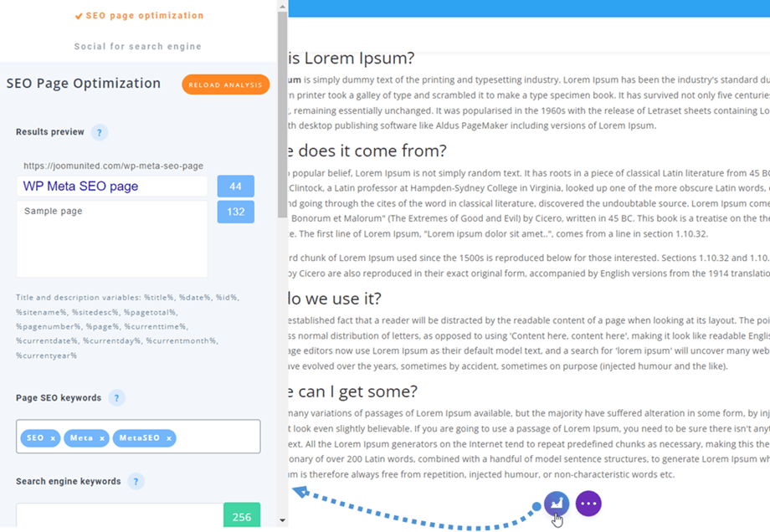Remove the Meta keyword tag
The width and height of the screenshot is (770, 532).
[x=102, y=438]
